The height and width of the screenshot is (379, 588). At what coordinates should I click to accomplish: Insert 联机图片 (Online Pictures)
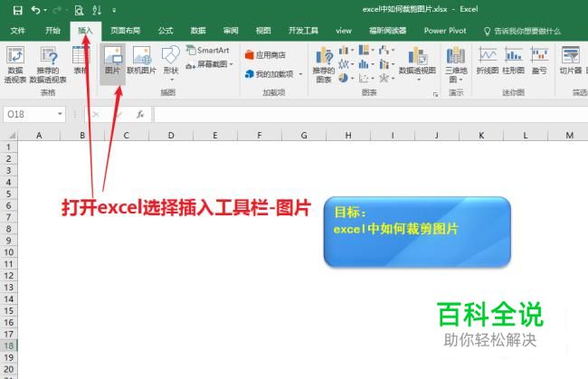141,60
